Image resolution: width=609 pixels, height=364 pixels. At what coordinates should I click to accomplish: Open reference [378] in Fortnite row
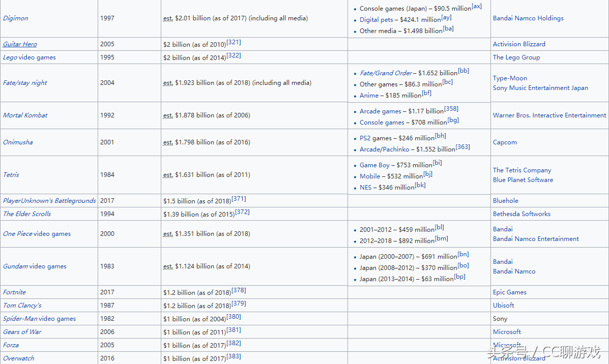239,290
